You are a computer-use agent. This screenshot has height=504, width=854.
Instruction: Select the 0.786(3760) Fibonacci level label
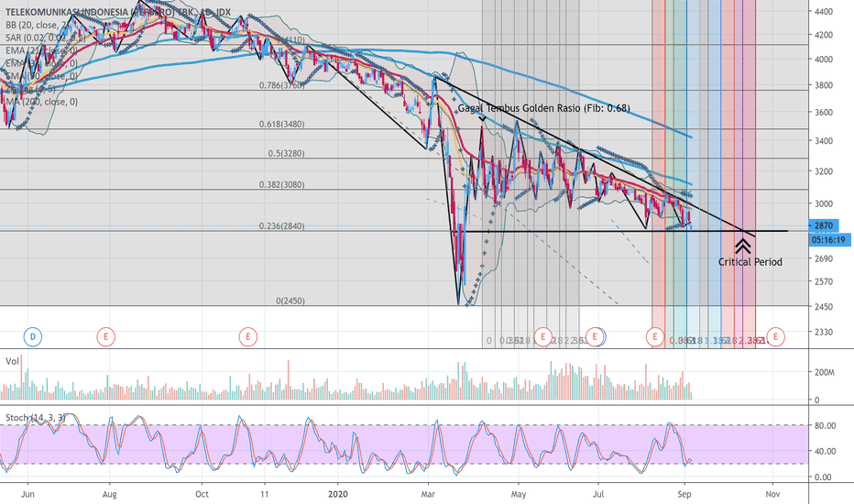pos(281,85)
